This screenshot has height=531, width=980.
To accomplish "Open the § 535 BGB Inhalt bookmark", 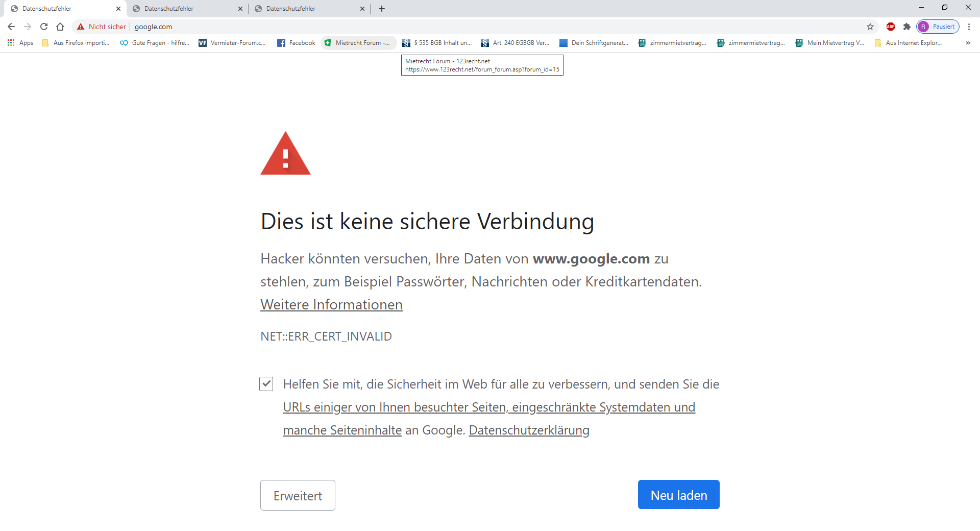I will (437, 43).
